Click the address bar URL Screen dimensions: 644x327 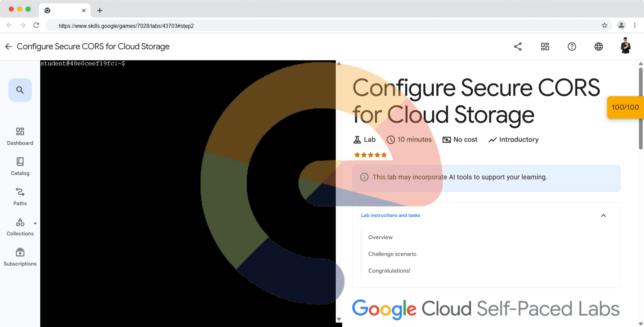(x=126, y=26)
